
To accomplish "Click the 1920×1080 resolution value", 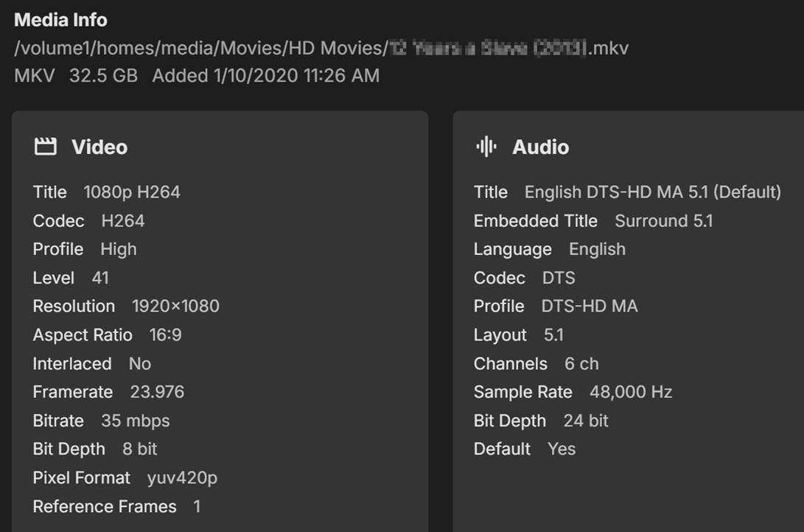I will click(x=175, y=307).
